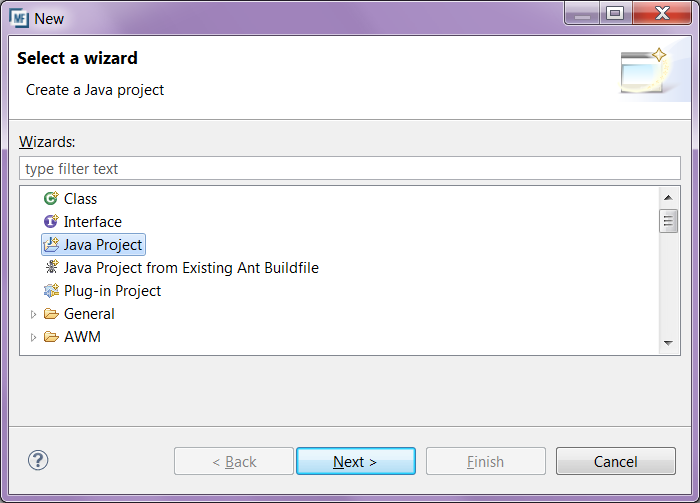Click the Ant Buildfile project icon
Viewport: 700px width, 503px height.
pos(51,268)
